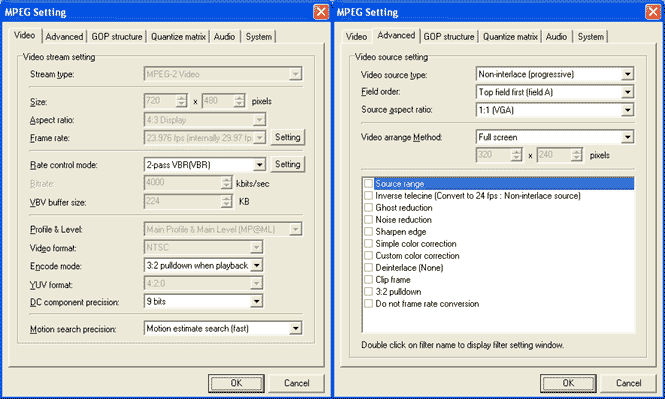
Task: Open Quantize matrix tab in right window
Action: tap(510, 36)
